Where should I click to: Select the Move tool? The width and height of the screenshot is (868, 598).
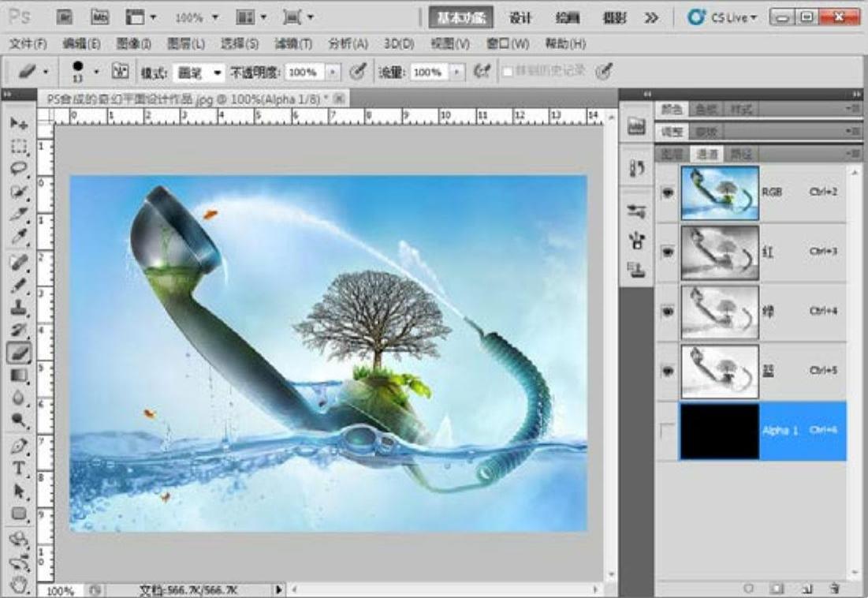tap(19, 124)
